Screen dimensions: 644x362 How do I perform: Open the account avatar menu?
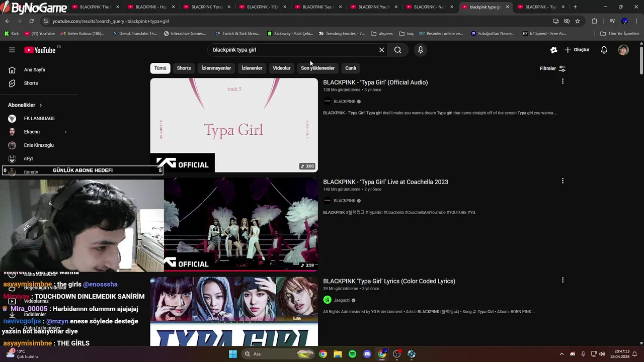click(x=623, y=50)
